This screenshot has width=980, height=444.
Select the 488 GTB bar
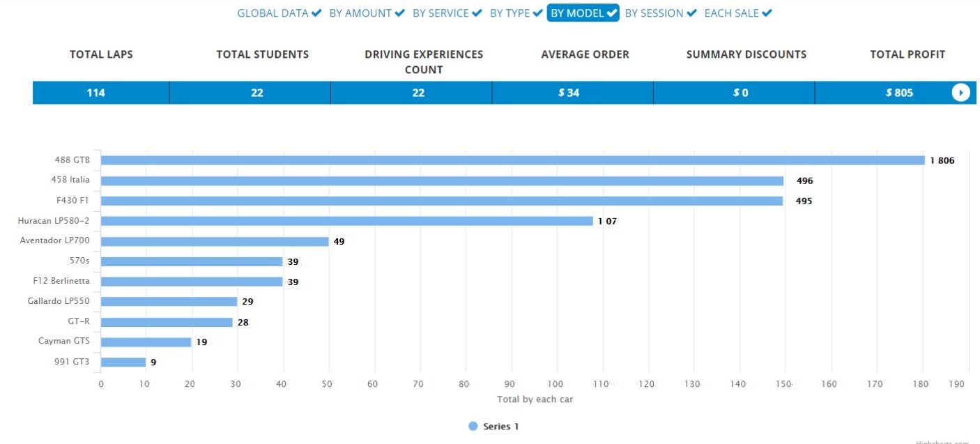(x=512, y=160)
